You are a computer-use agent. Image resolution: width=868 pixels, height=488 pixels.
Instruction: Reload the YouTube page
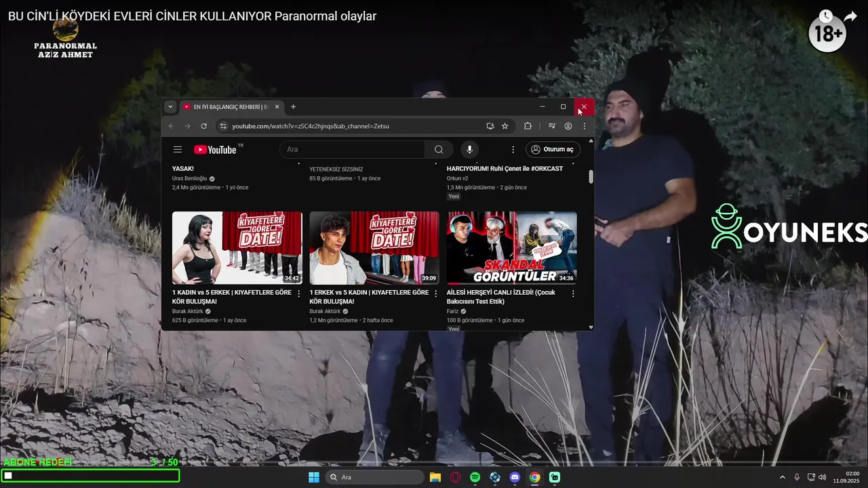coord(204,126)
